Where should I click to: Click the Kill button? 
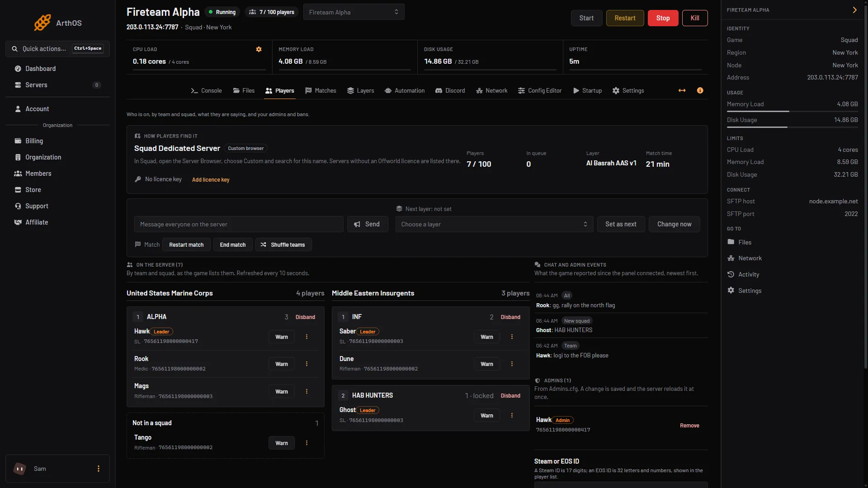695,18
